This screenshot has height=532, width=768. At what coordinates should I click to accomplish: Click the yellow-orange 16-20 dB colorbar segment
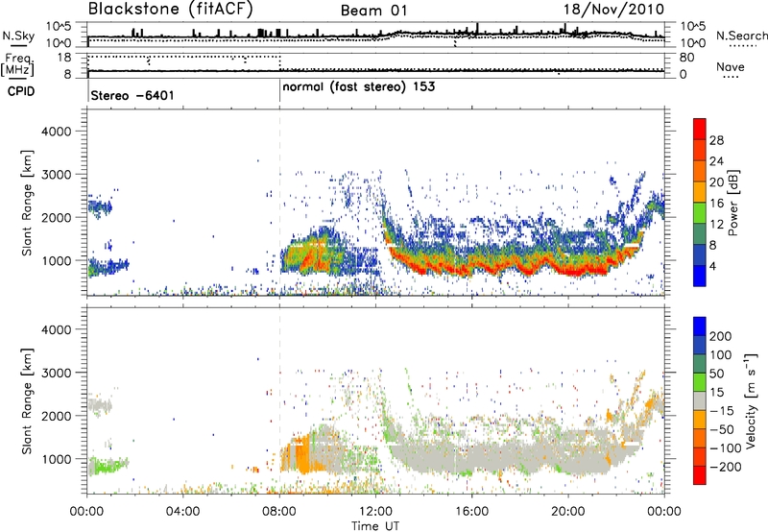click(700, 191)
